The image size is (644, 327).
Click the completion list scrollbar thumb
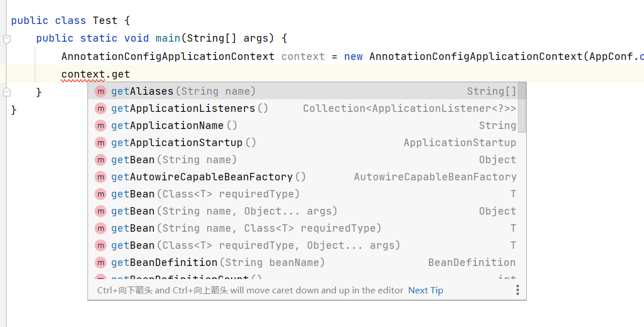point(522,107)
